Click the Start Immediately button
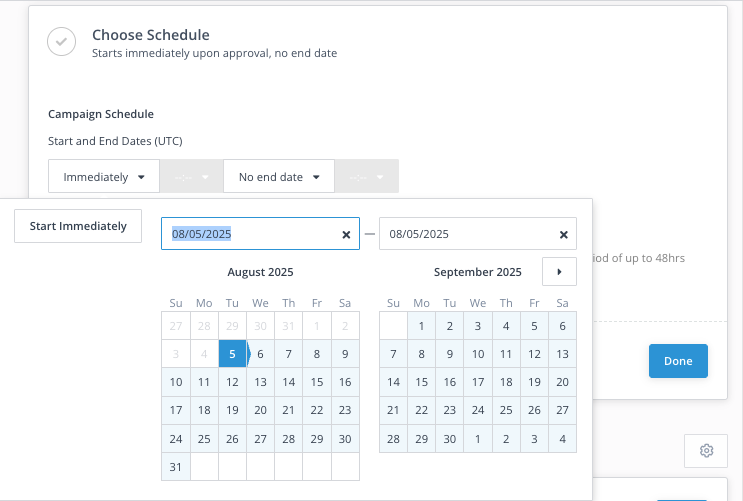This screenshot has width=743, height=501. (78, 226)
